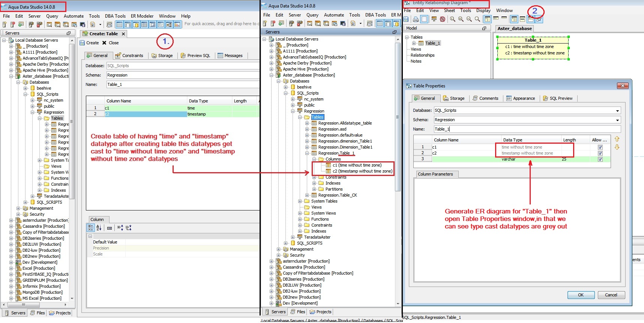Collapse the Aster_database node in left window tree

pyautogui.click(x=11, y=76)
